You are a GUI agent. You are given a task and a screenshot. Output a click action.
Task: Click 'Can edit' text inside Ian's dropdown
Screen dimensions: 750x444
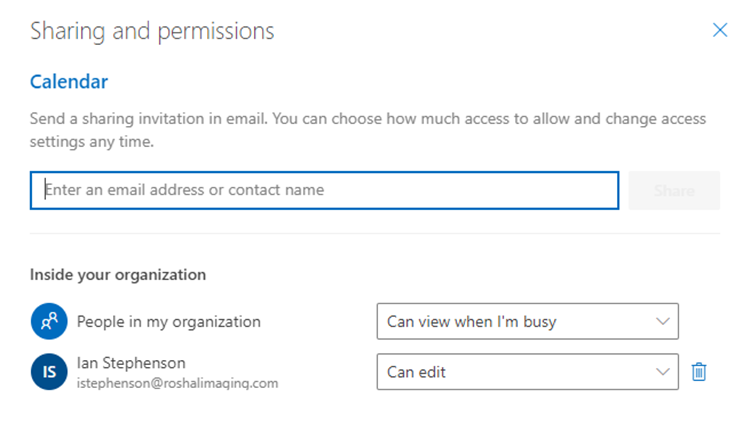click(416, 372)
